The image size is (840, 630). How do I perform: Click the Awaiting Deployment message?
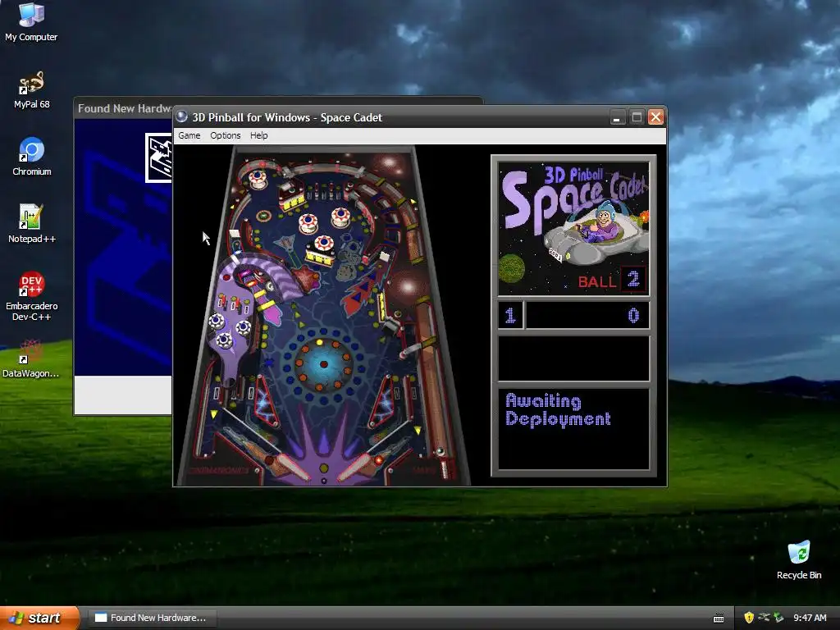point(558,410)
